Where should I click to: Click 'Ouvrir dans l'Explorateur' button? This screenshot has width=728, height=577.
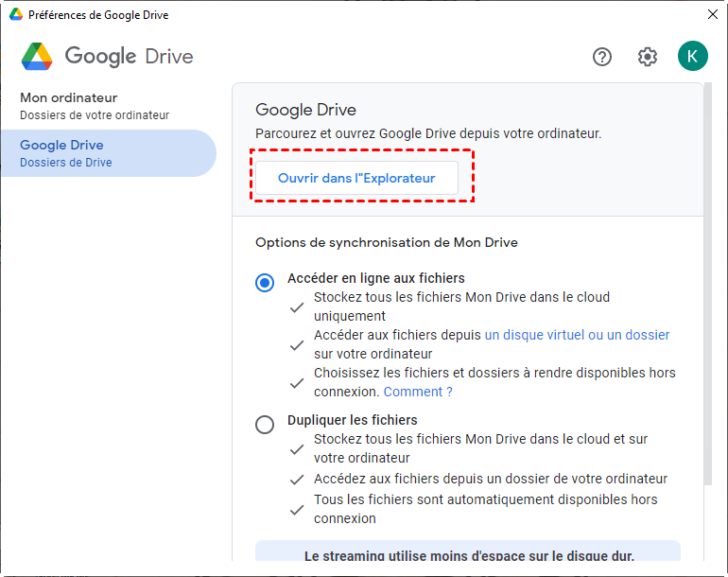pos(356,178)
